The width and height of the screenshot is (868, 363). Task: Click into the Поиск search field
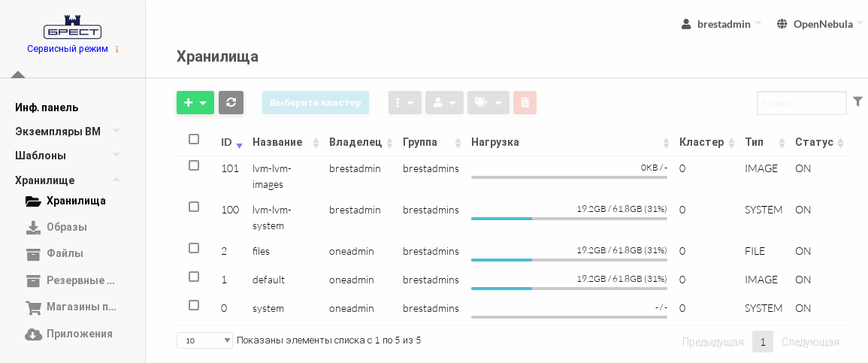click(x=801, y=103)
